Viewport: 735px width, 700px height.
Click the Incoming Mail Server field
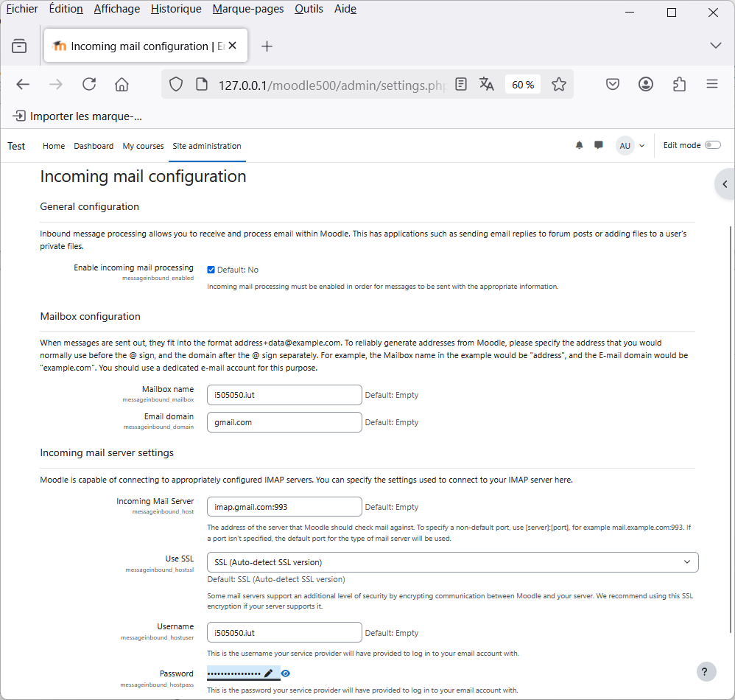(x=284, y=507)
